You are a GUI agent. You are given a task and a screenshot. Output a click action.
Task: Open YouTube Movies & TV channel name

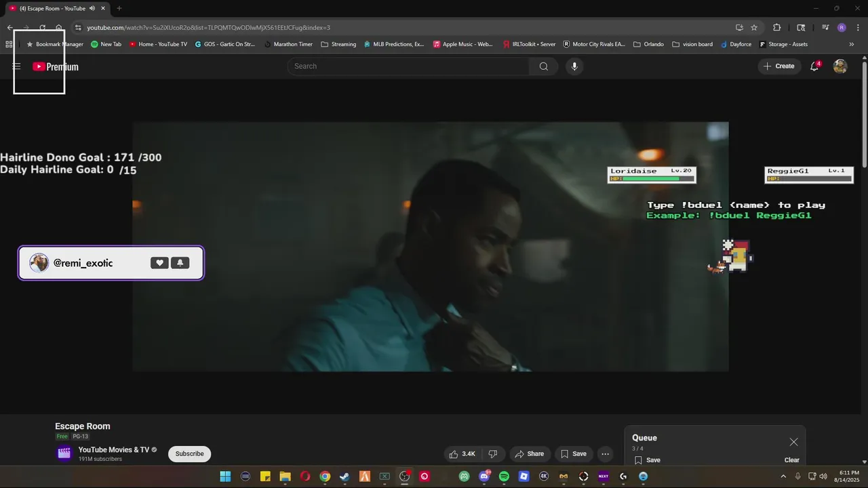(x=113, y=450)
